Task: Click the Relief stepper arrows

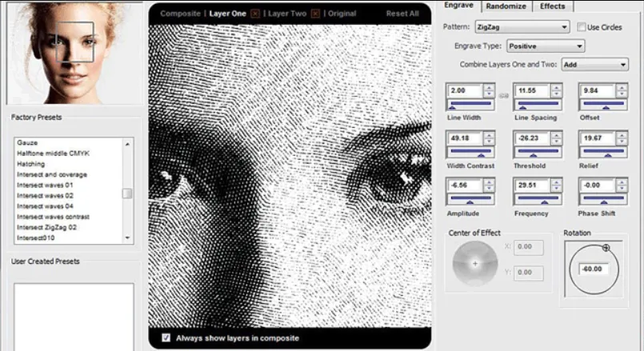Action: [x=622, y=139]
